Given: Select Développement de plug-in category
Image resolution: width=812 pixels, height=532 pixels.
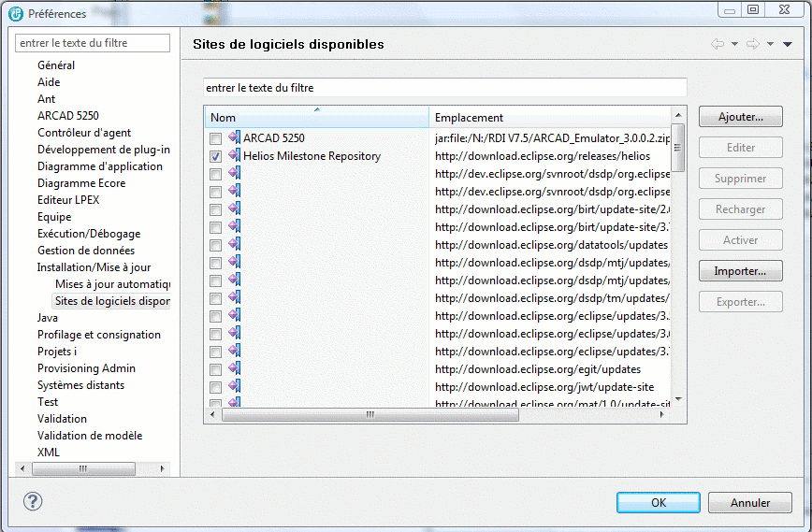Looking at the screenshot, I should point(104,150).
